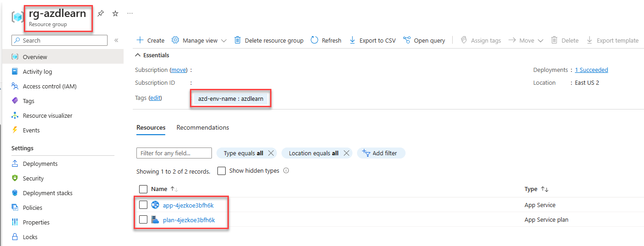Click the App Service icon for app-4jezkoe3bfh6k

coord(155,205)
